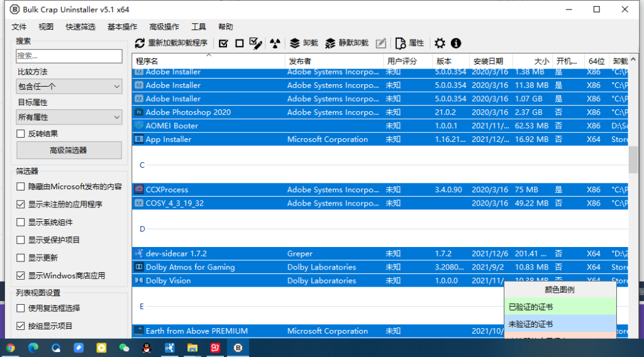Uncheck 显示Windwos商店应用 checkbox
This screenshot has width=644, height=357.
point(21,276)
